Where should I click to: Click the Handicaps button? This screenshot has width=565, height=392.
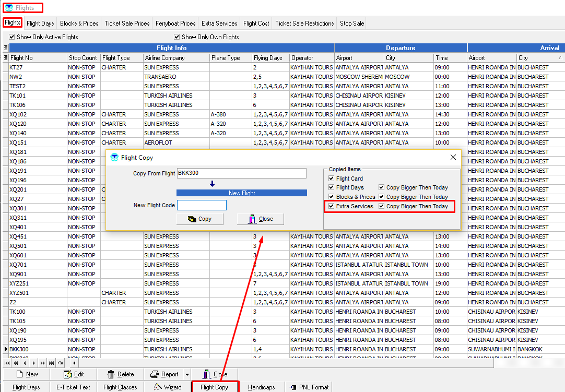261,387
